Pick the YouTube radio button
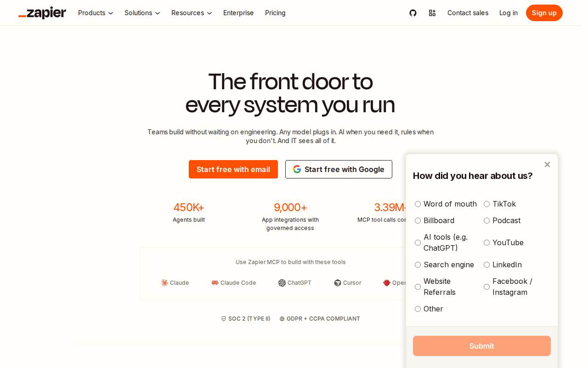The height and width of the screenshot is (368, 588). point(486,242)
